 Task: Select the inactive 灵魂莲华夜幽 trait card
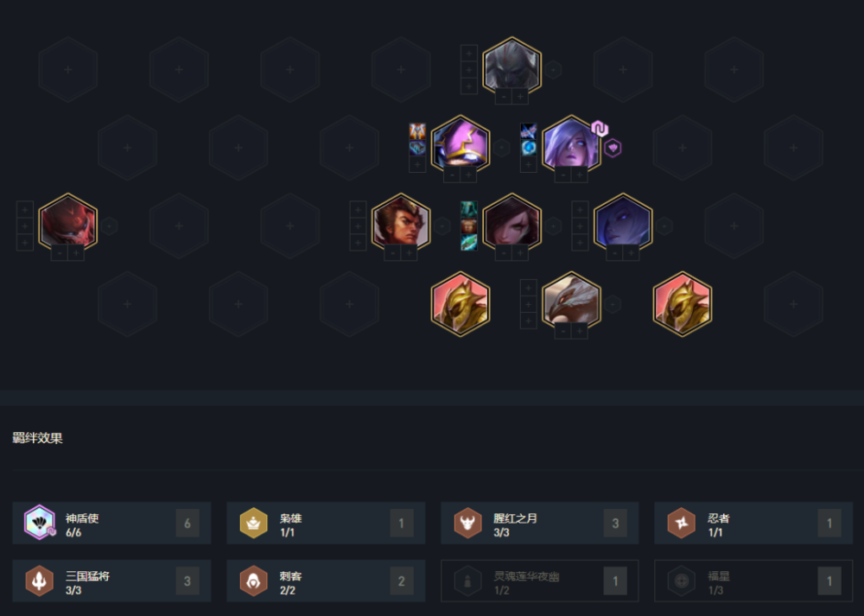(539, 581)
